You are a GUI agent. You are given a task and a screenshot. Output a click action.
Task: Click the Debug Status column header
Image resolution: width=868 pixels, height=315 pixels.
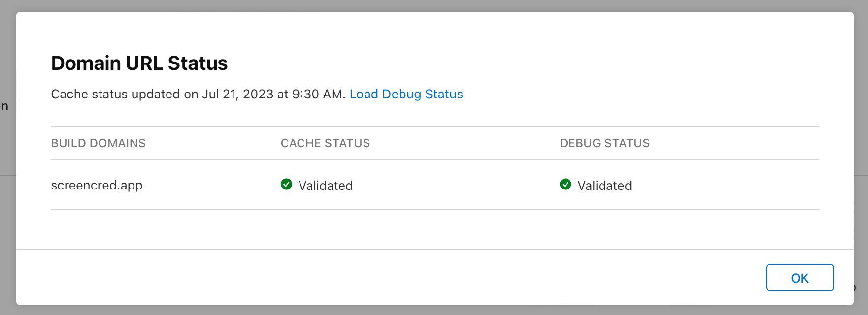[604, 143]
